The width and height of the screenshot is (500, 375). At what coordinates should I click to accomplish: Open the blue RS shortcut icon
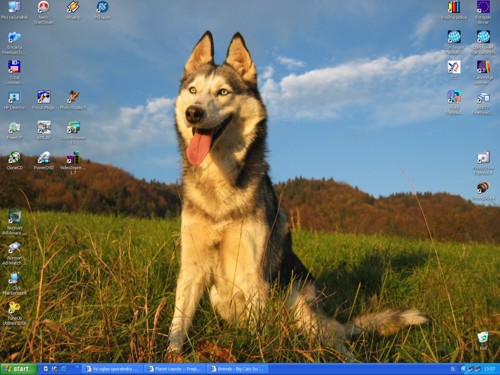tap(102, 7)
